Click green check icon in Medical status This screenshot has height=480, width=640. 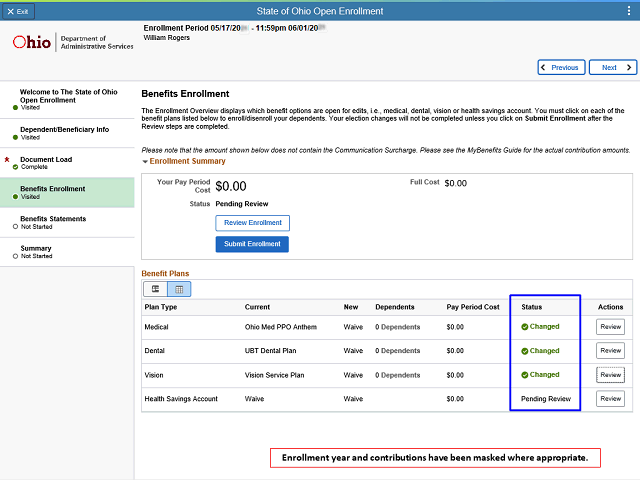click(524, 327)
